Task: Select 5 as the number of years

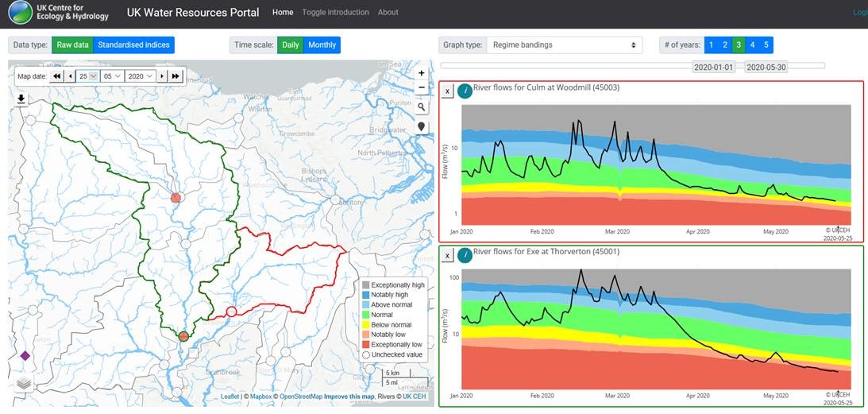Action: click(766, 45)
